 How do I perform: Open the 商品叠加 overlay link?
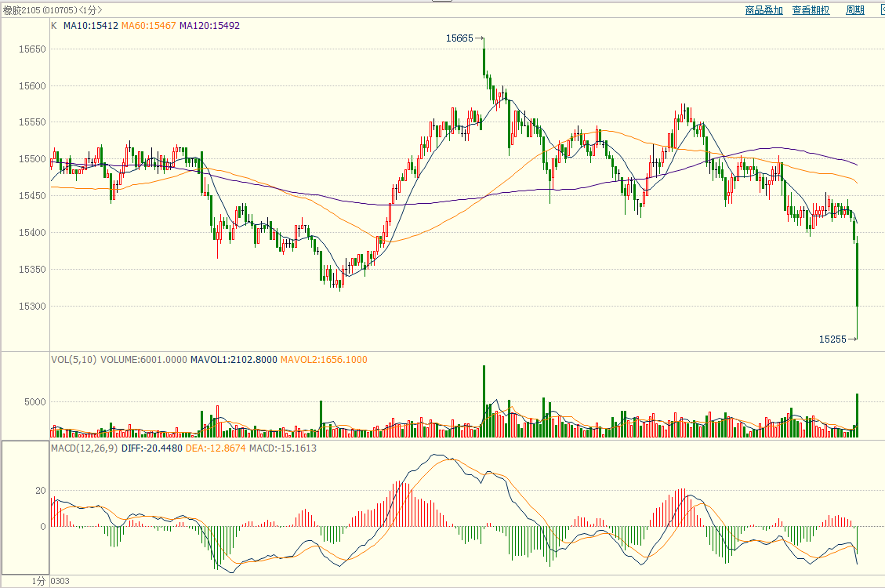(763, 10)
